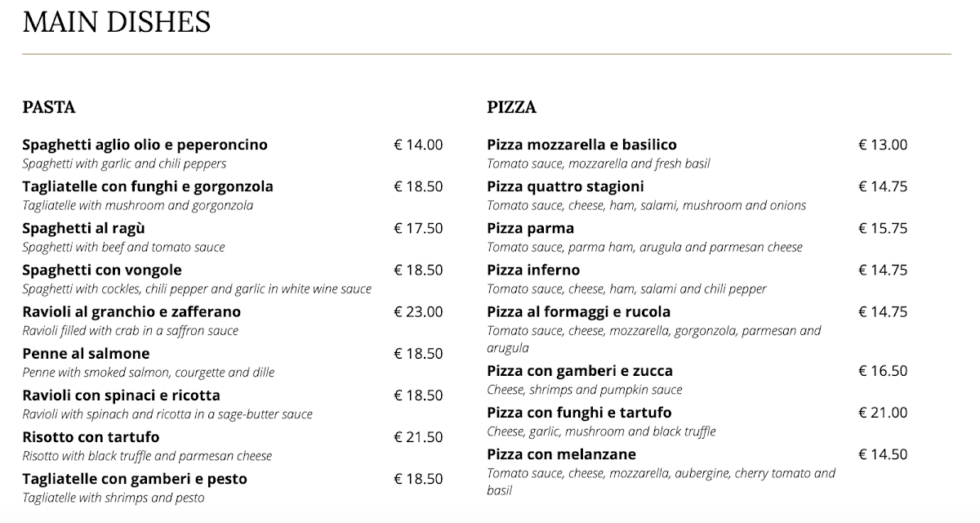This screenshot has height=523, width=980.
Task: Select the Spaghetti al ragù item
Action: [84, 229]
